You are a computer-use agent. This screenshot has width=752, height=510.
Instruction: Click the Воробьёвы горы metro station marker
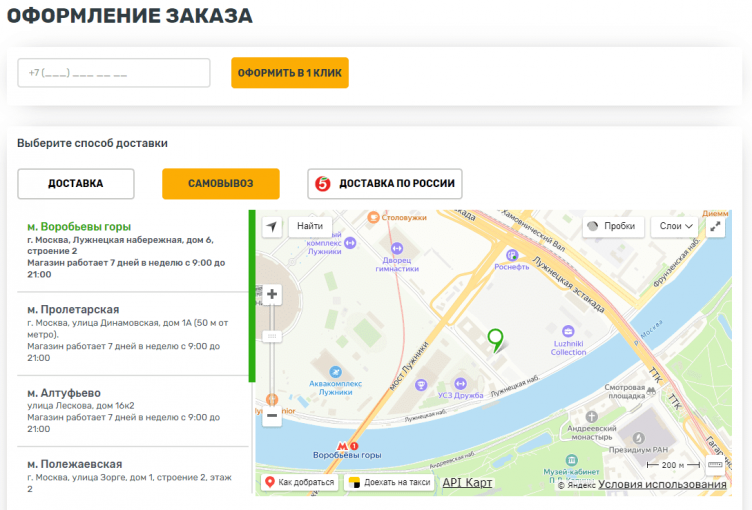348,446
